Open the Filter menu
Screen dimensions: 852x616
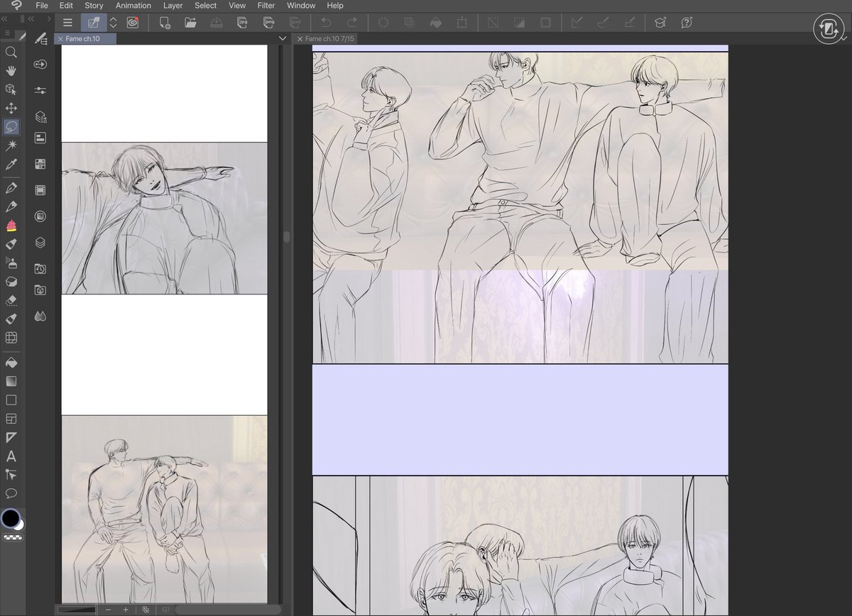(x=266, y=6)
